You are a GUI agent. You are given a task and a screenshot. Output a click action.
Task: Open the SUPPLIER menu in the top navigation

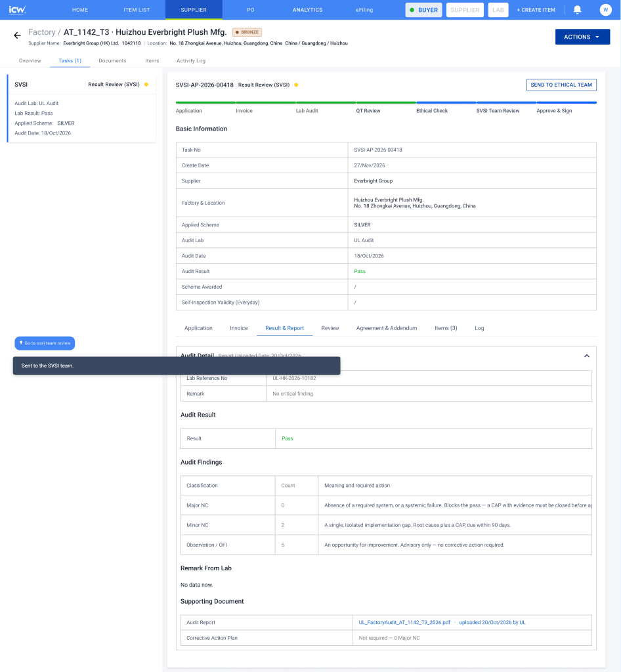tap(194, 10)
